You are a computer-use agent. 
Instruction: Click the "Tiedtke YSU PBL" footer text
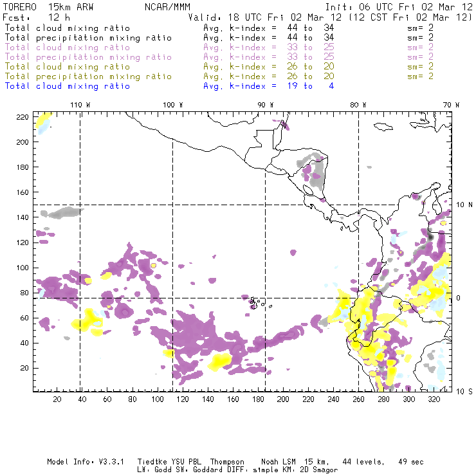click(169, 462)
